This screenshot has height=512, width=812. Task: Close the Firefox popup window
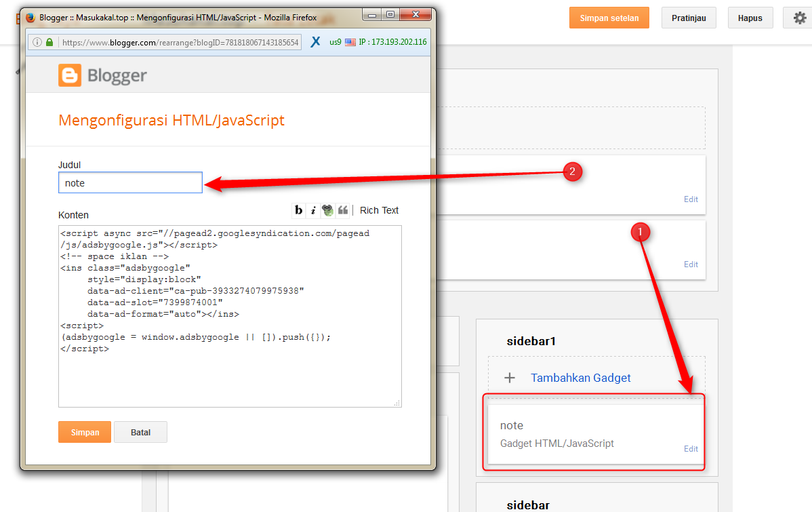pos(415,14)
